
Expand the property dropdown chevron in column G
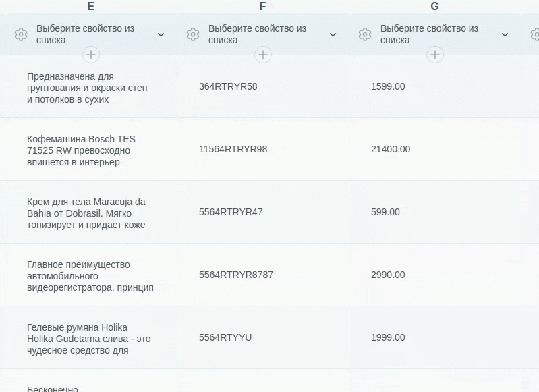(505, 34)
